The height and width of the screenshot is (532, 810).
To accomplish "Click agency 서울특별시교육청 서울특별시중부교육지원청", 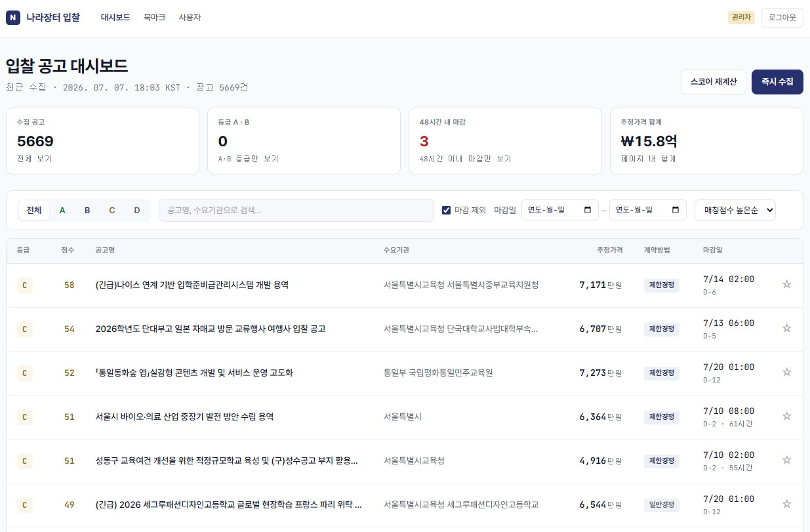I will (x=461, y=285).
